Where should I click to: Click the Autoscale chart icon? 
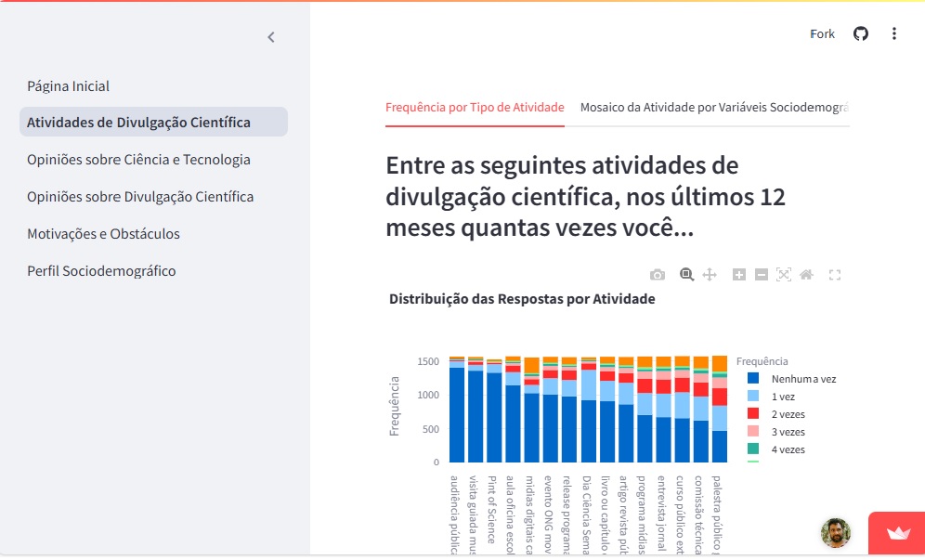coord(784,275)
